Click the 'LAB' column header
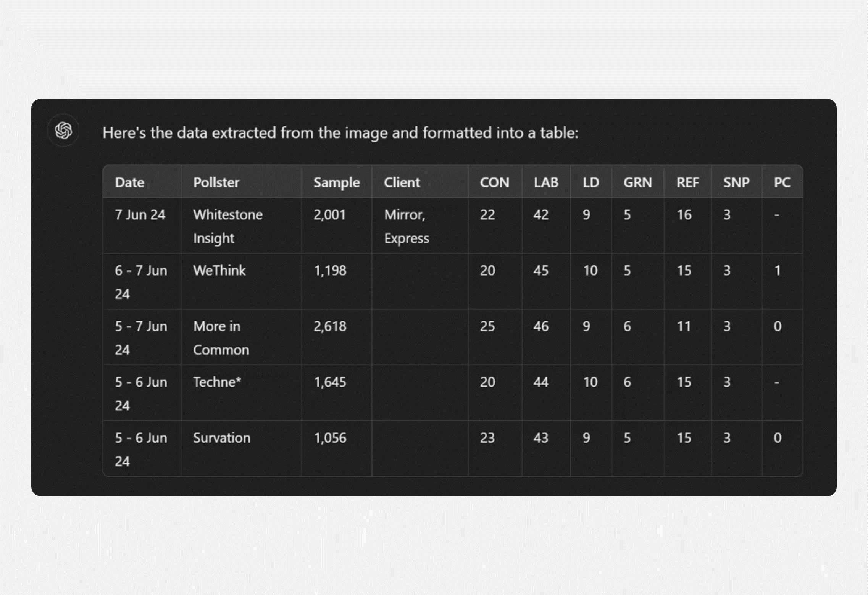Viewport: 868px width, 595px height. [546, 182]
